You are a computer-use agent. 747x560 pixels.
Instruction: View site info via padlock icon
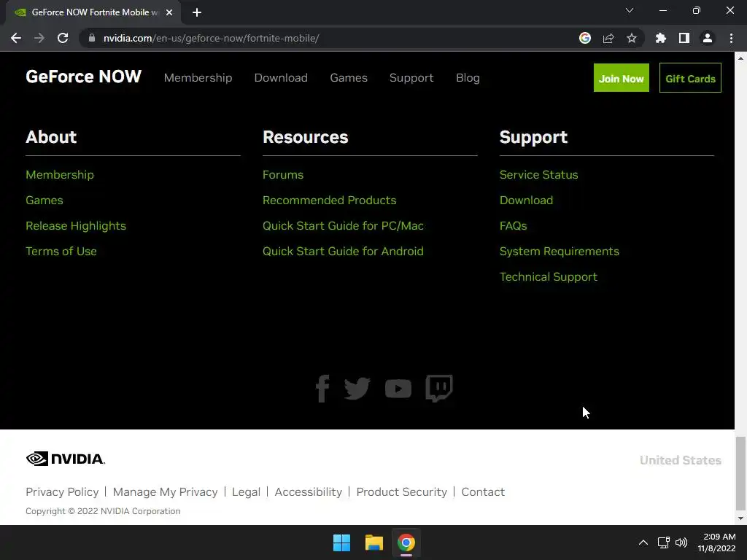click(92, 38)
